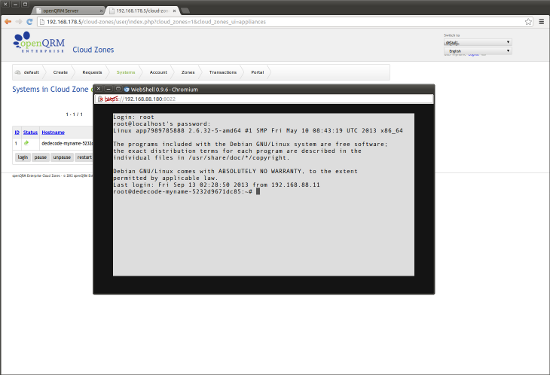Click the broken https lock icon in WebShell

tap(100, 99)
